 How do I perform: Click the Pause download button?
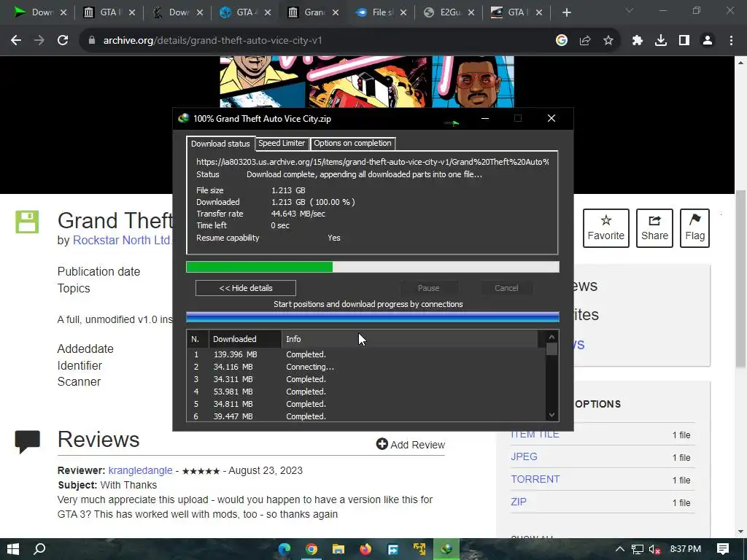coord(429,288)
